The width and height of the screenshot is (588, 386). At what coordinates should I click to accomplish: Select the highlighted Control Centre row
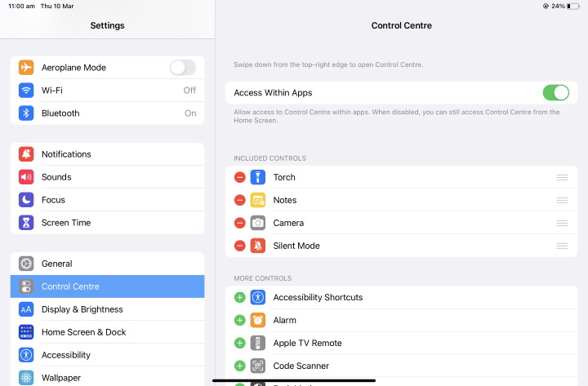(x=107, y=286)
